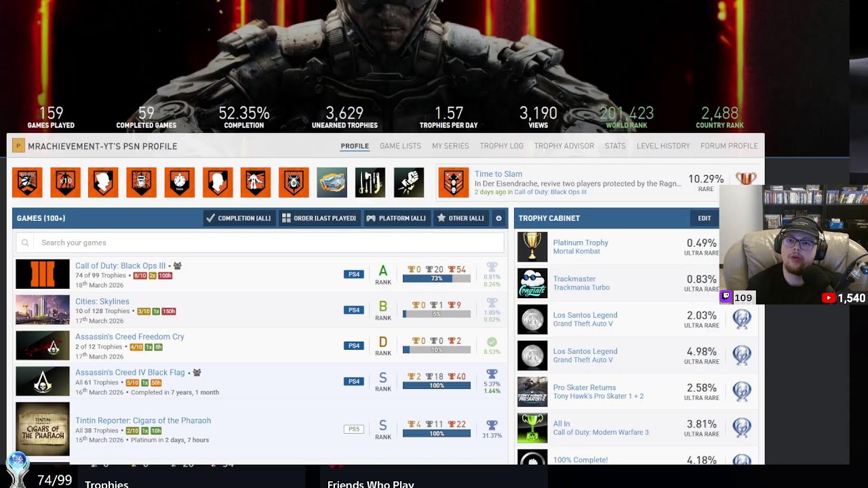This screenshot has width=868, height=488.
Task: Click the Cities: Skylines game thumbnail
Action: (x=43, y=310)
